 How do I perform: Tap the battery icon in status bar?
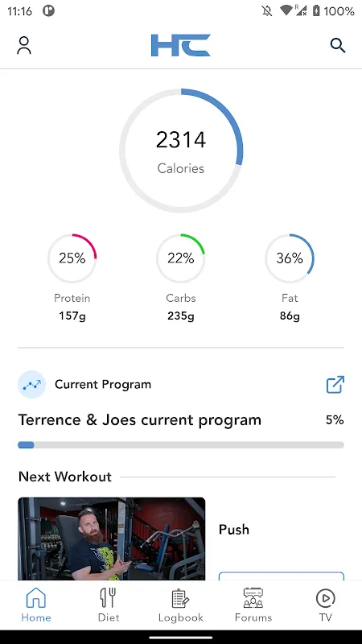coord(316,10)
